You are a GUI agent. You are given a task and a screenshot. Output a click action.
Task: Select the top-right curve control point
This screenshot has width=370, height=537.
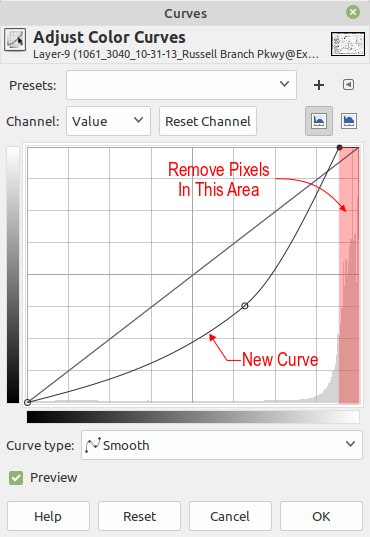coord(340,148)
